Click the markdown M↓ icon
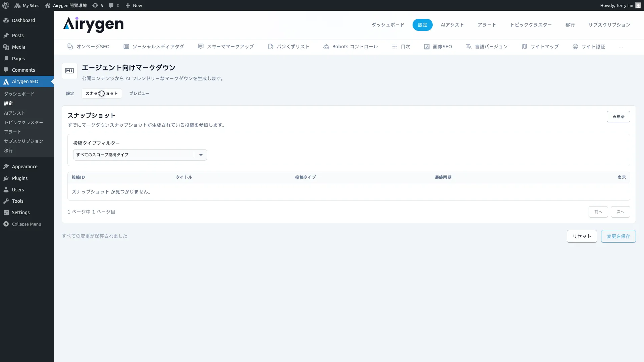This screenshot has width=644, height=362. click(70, 71)
